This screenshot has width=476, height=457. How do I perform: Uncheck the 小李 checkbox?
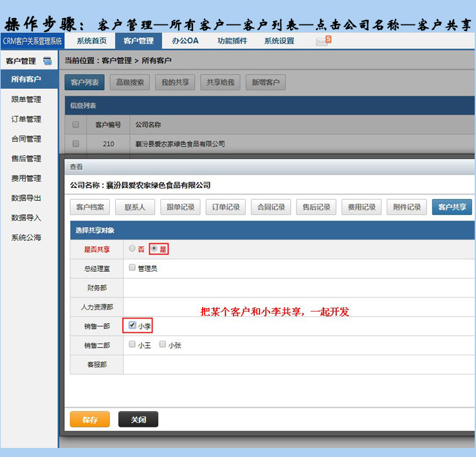click(x=133, y=326)
